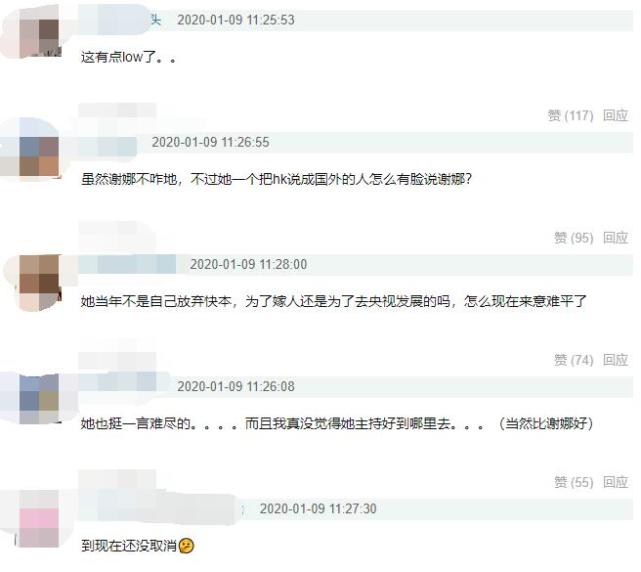Like the comment with 95 likes

574,238
